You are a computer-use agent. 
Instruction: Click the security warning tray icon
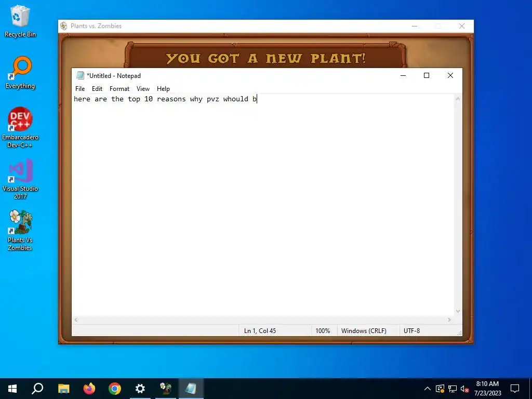point(440,389)
